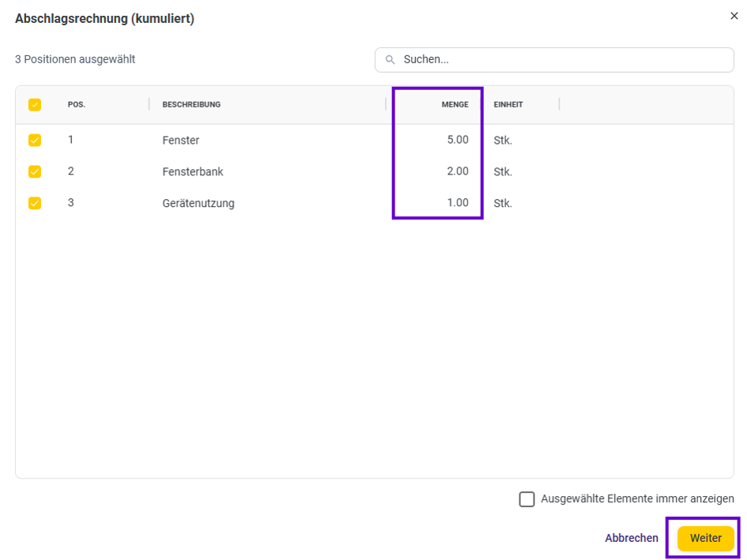Viewport: 747px width, 560px height.
Task: Click quantity value 5.00
Action: (x=458, y=140)
